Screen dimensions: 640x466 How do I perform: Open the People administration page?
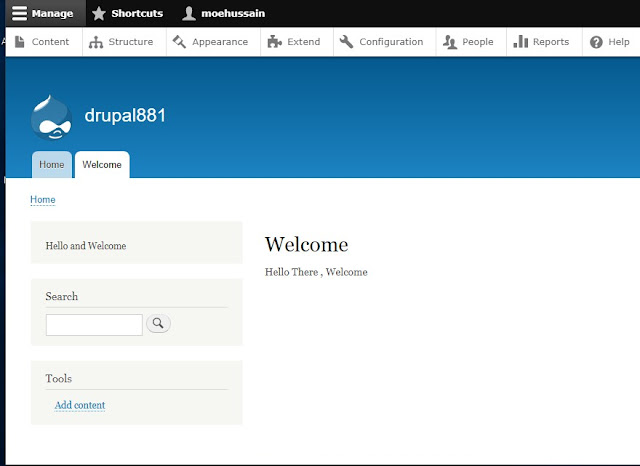coord(471,42)
